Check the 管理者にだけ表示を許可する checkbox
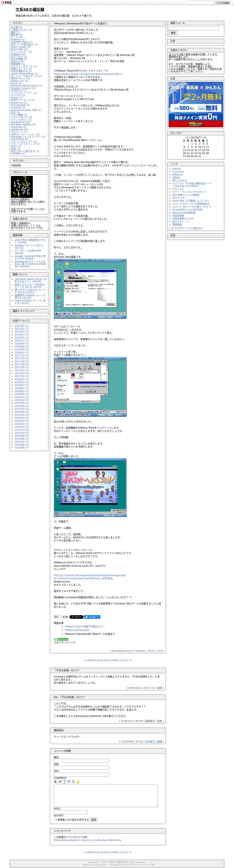Image resolution: width=234 pixels, height=868 pixels. [x=56, y=820]
